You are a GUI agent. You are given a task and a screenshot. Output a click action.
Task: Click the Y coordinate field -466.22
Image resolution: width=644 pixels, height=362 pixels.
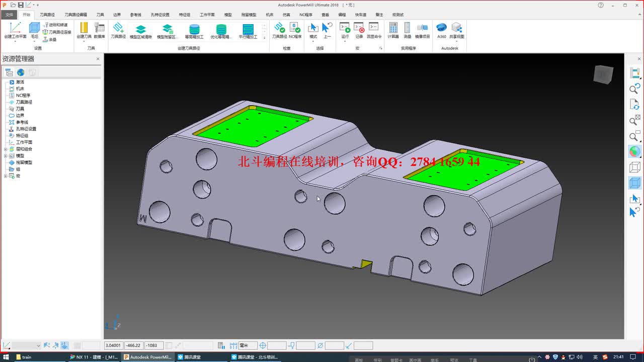[133, 345]
